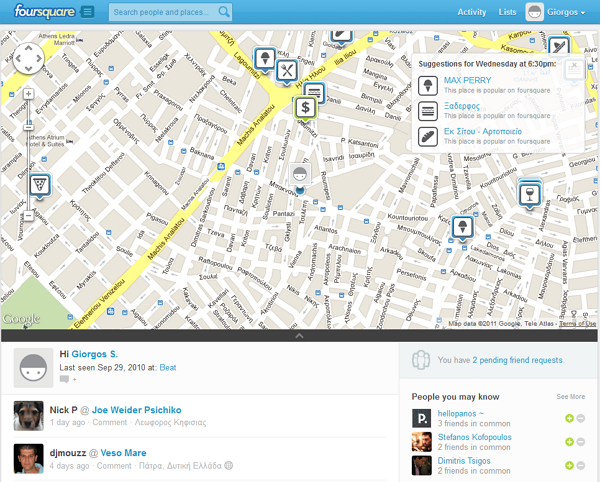Select the green dollar sign marker
The width and height of the screenshot is (601, 482).
pyautogui.click(x=305, y=108)
